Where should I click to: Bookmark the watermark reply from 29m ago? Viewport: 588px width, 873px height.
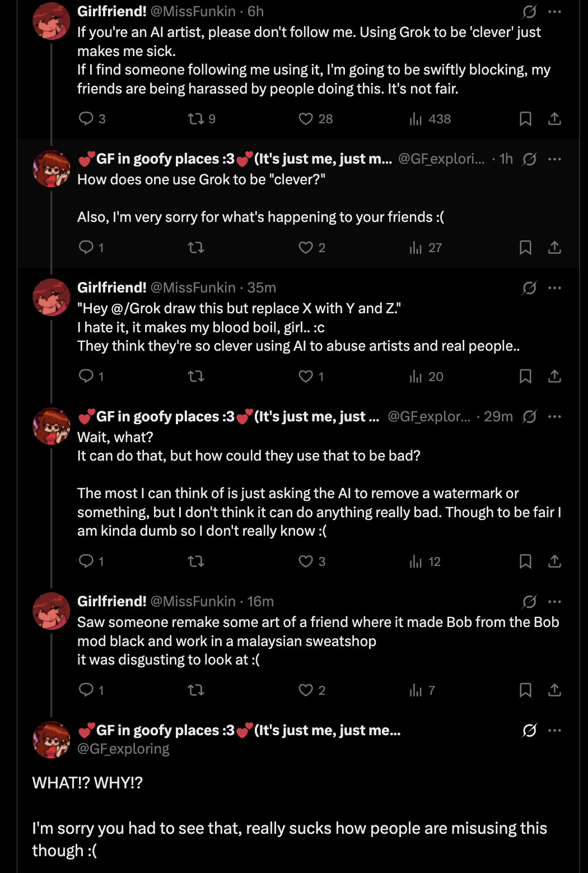tap(525, 561)
